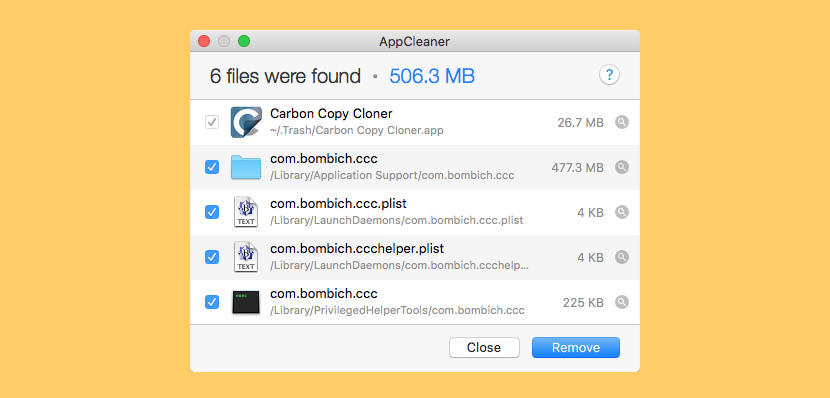Screen dimensions: 830x398
Task: Uncheck com.bombich.ccchelper.plist checkbox
Action: pyautogui.click(x=212, y=257)
